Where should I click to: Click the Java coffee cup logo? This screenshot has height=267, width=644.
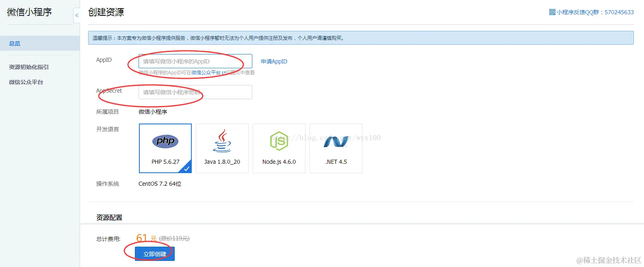coord(222,141)
